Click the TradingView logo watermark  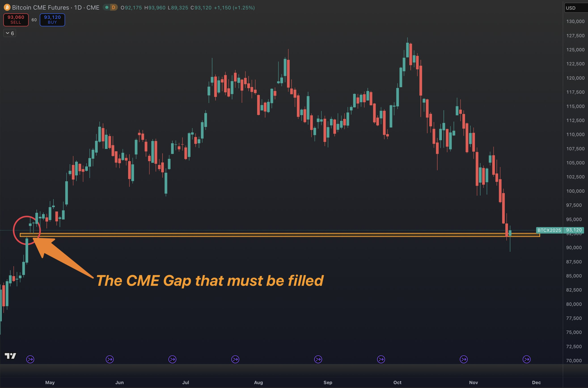[x=10, y=356]
